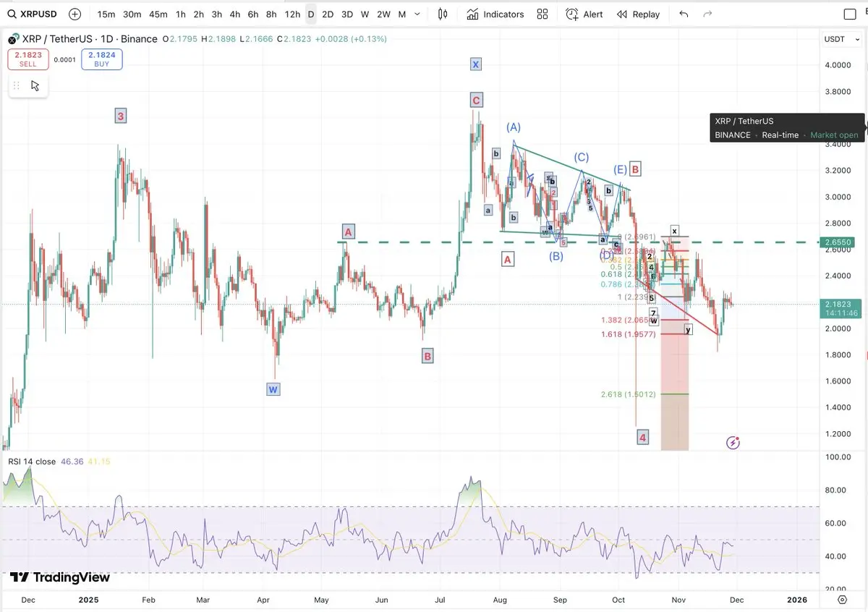Start bar Replay mode

(x=639, y=14)
